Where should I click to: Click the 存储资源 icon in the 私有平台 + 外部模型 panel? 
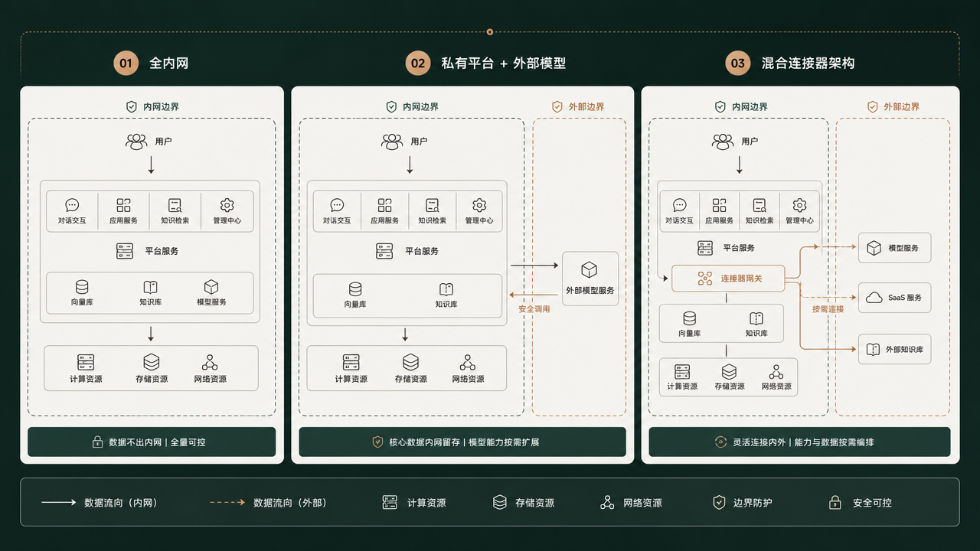coord(410,362)
